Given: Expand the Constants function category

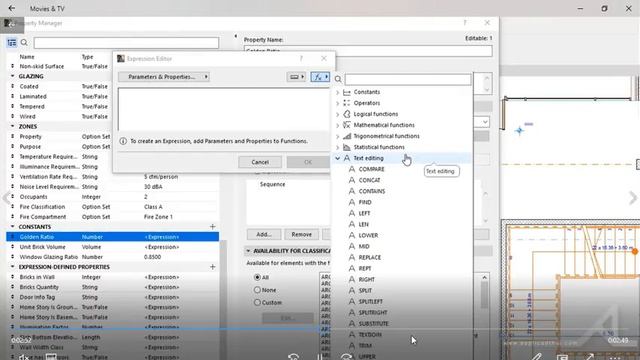Looking at the screenshot, I should 338,92.
